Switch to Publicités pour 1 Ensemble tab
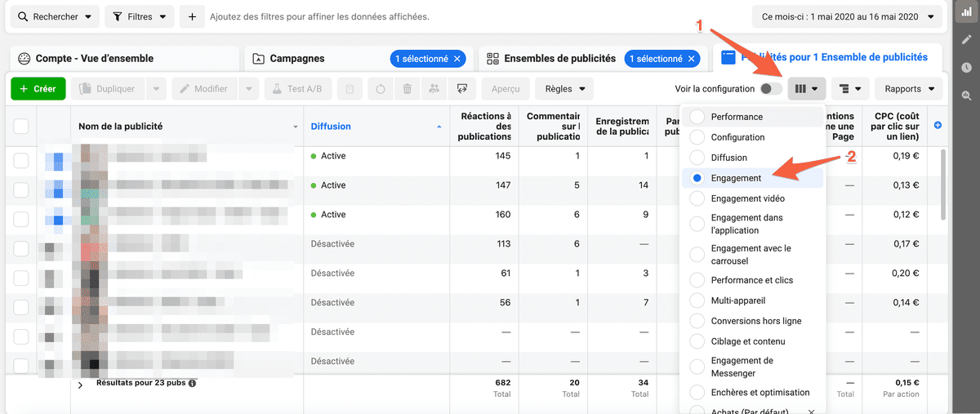The image size is (980, 414). tap(826, 58)
